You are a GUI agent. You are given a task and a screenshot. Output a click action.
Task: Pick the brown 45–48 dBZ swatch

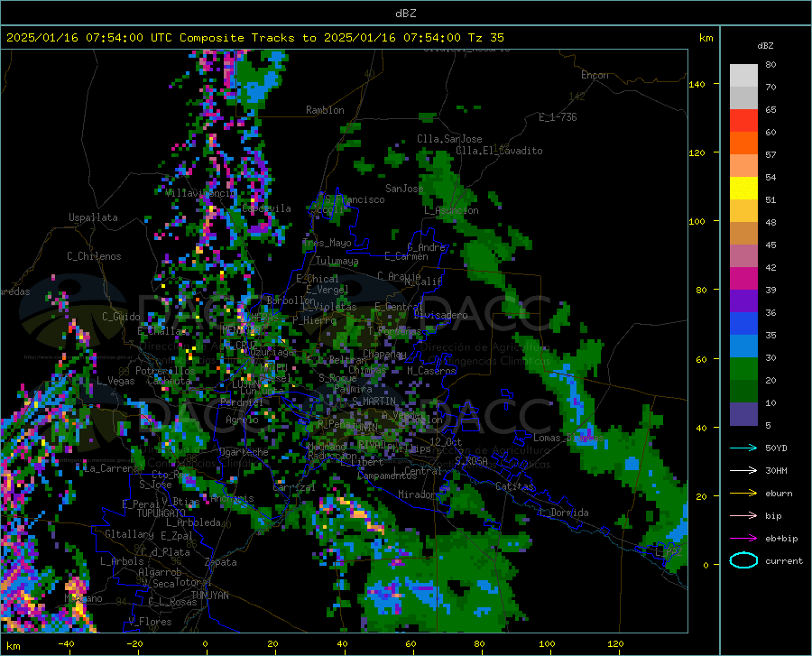pyautogui.click(x=743, y=233)
